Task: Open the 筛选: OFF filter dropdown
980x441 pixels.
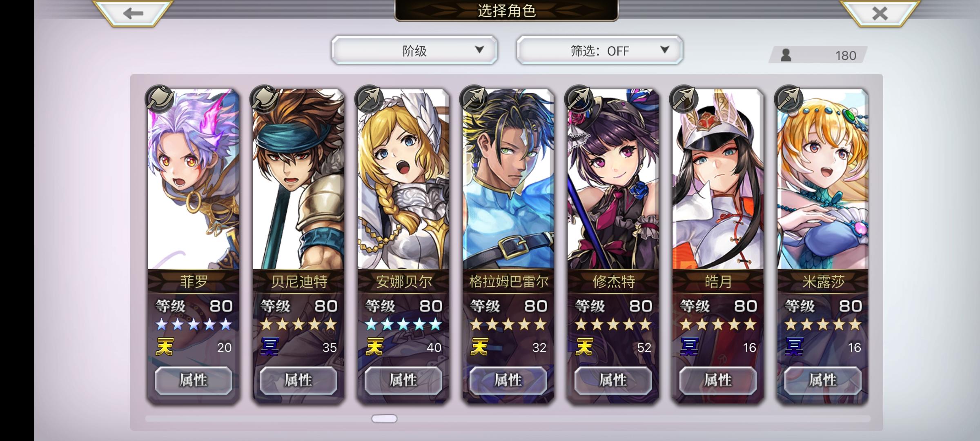Action: pyautogui.click(x=599, y=50)
